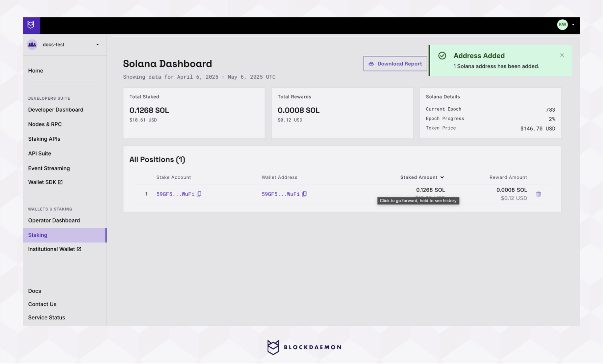
Task: Click the Total Rewards 0.0008 SOL value
Action: pos(299,110)
